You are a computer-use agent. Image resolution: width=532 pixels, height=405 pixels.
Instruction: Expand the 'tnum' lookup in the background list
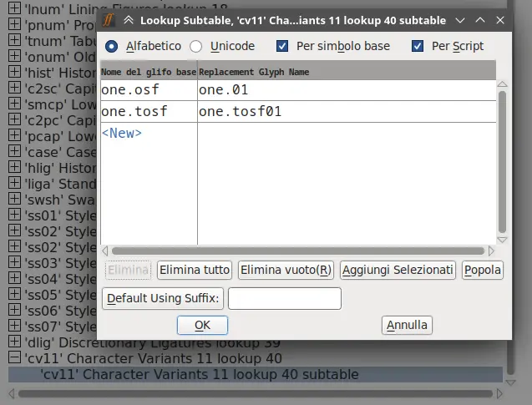click(x=14, y=40)
